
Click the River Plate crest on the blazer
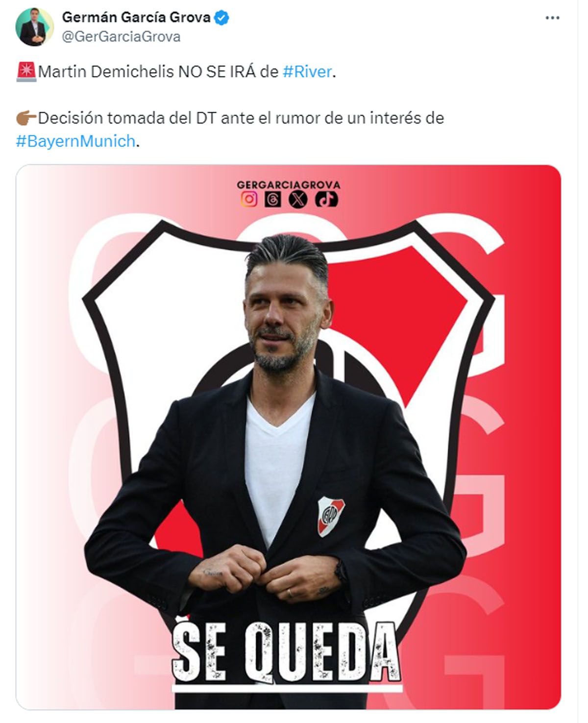click(331, 516)
